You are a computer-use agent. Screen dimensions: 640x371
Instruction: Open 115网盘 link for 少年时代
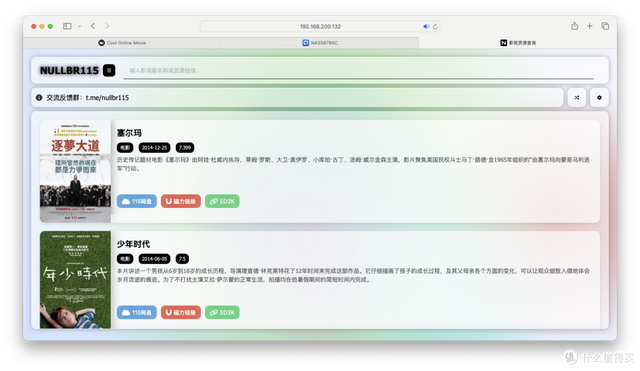click(x=137, y=312)
